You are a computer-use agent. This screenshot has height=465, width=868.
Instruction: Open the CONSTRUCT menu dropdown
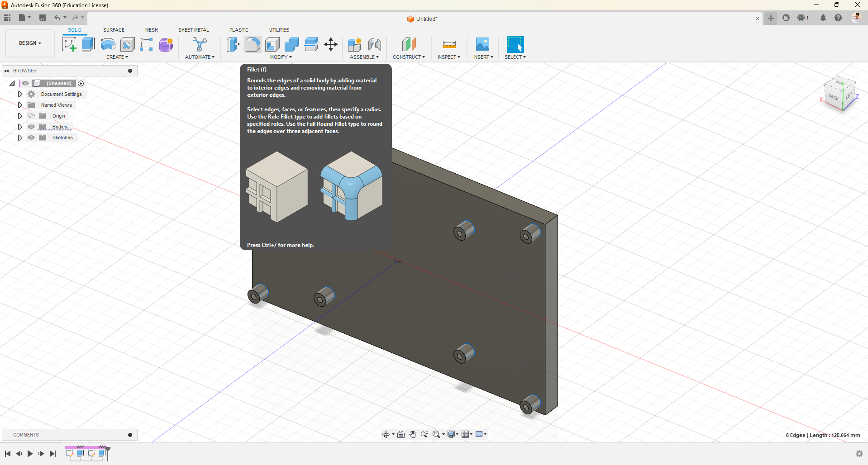pos(409,57)
